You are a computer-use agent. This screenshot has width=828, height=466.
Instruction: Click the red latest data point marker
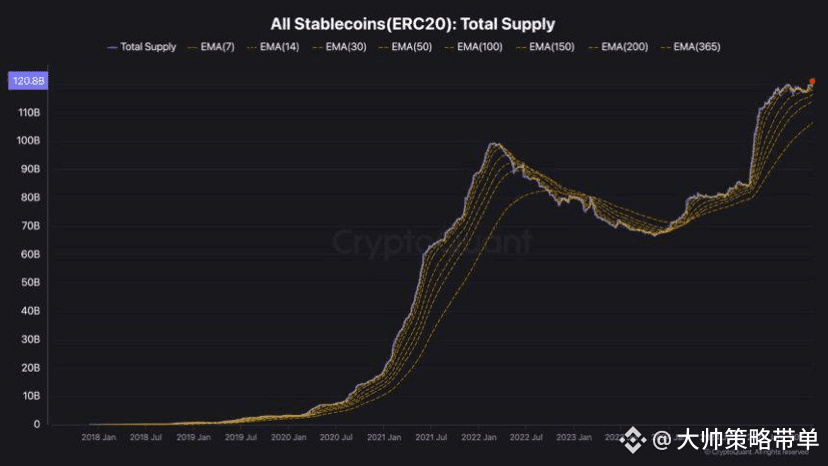811,81
